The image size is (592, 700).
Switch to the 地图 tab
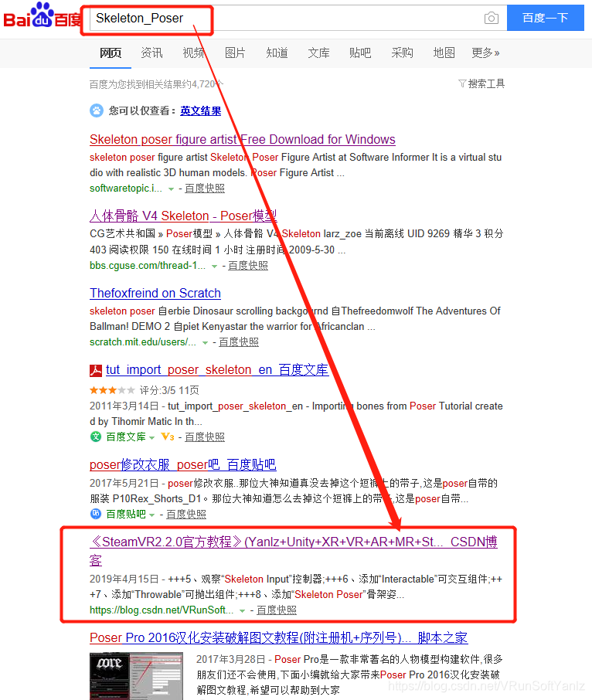click(444, 53)
